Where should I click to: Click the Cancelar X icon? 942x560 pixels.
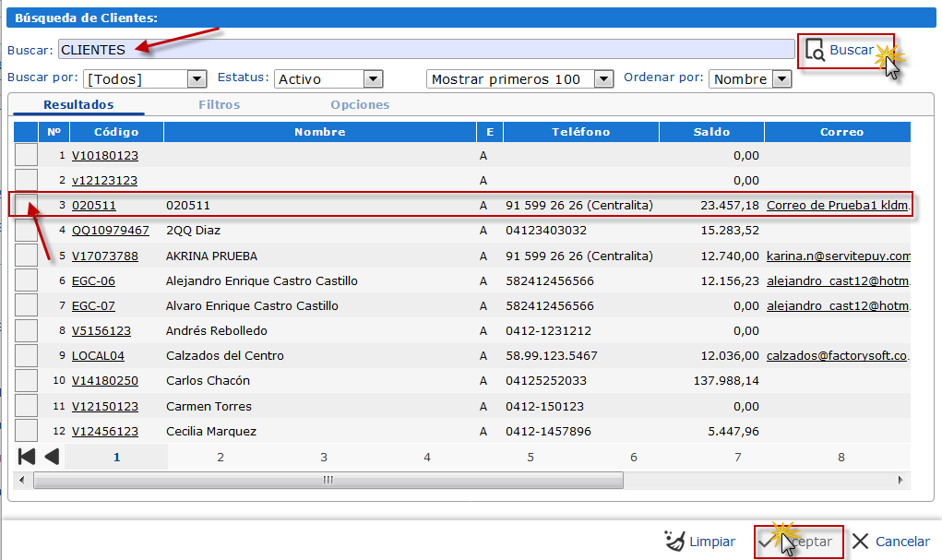click(860, 542)
